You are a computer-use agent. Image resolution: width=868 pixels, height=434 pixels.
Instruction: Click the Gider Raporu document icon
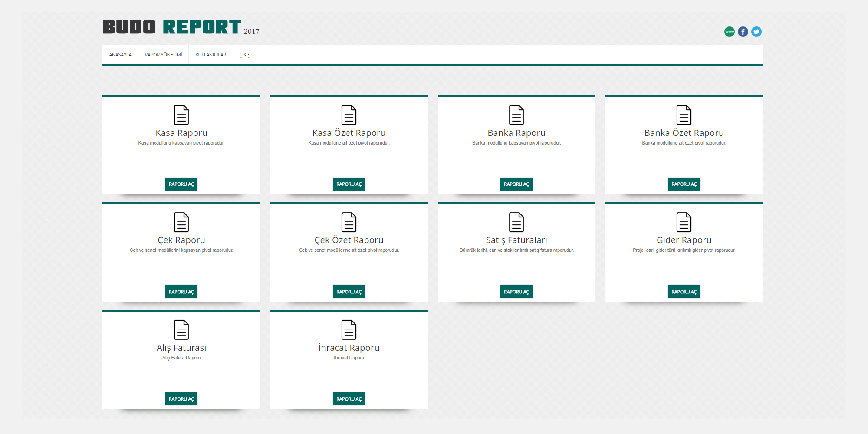(684, 222)
